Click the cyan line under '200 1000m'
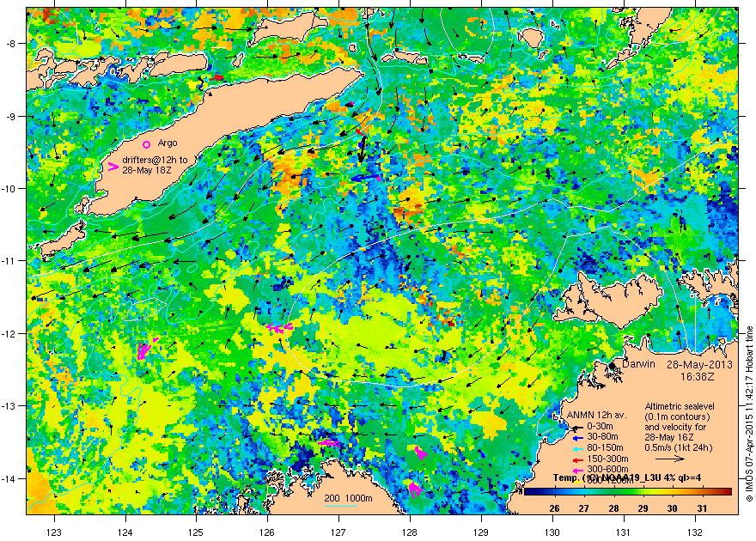This screenshot has height=541, width=756. [x=341, y=506]
